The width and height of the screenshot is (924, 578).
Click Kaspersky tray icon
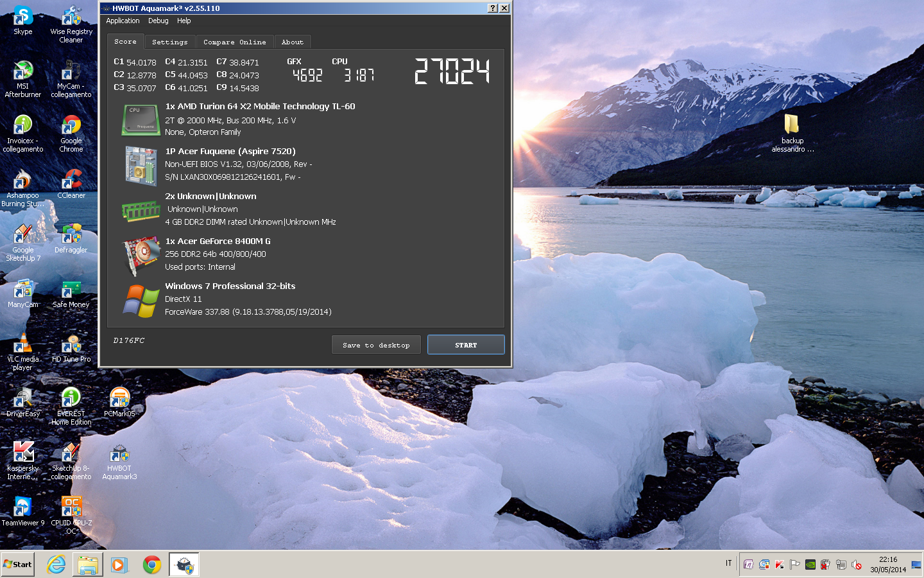point(780,565)
